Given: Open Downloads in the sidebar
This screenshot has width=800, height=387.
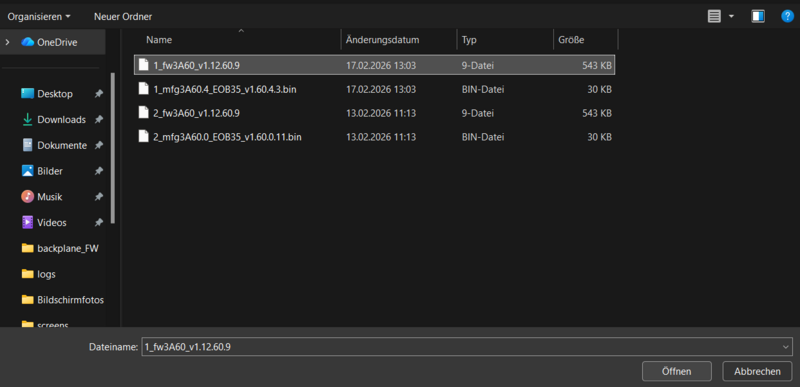Looking at the screenshot, I should pyautogui.click(x=61, y=119).
